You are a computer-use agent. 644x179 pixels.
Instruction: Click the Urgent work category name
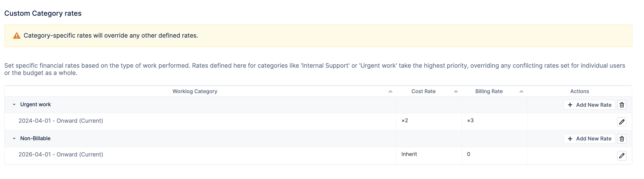coord(35,105)
